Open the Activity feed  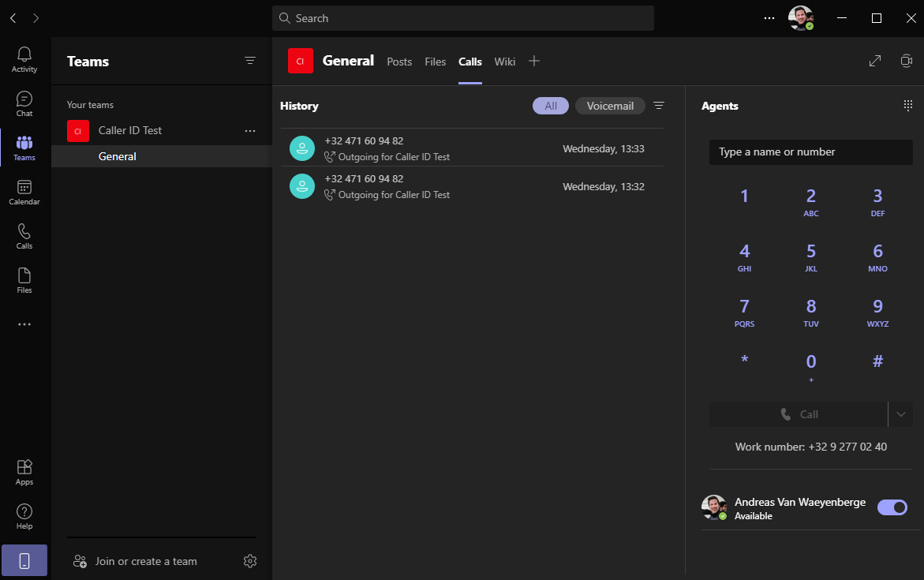coord(24,59)
